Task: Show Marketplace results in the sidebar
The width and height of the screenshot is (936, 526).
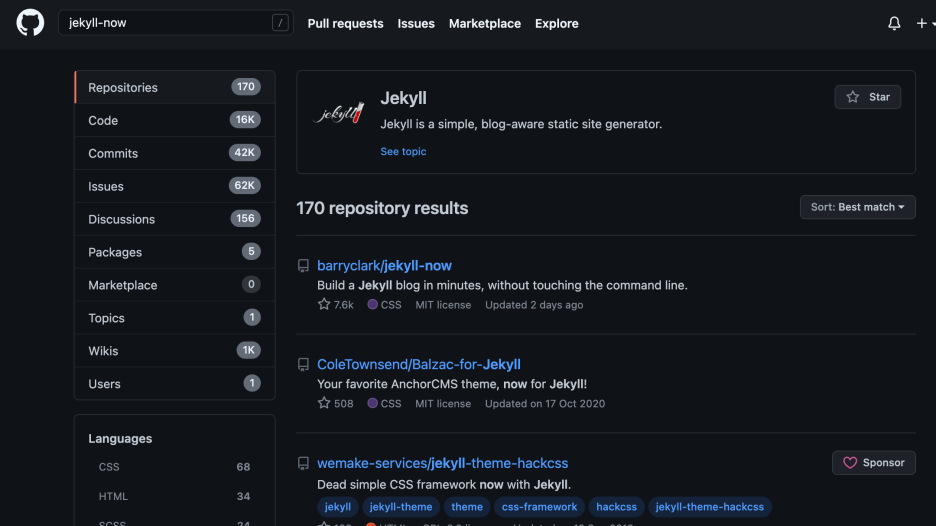Action: [174, 284]
